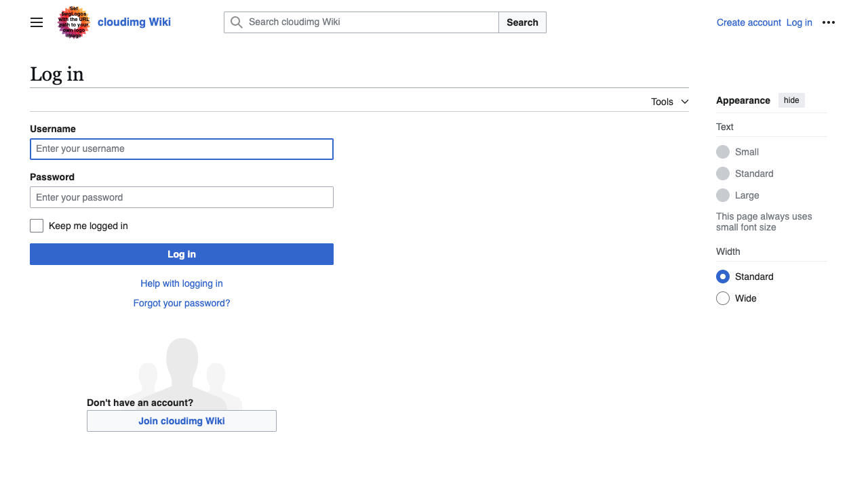Select the Wide width option
Viewport: 868px width, 488px height.
click(723, 298)
